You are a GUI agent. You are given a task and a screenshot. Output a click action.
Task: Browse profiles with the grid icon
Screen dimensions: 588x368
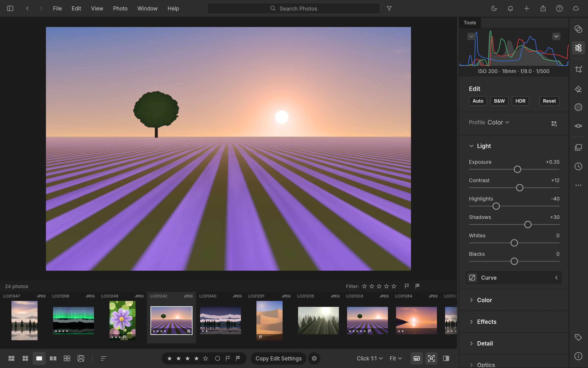pyautogui.click(x=554, y=124)
